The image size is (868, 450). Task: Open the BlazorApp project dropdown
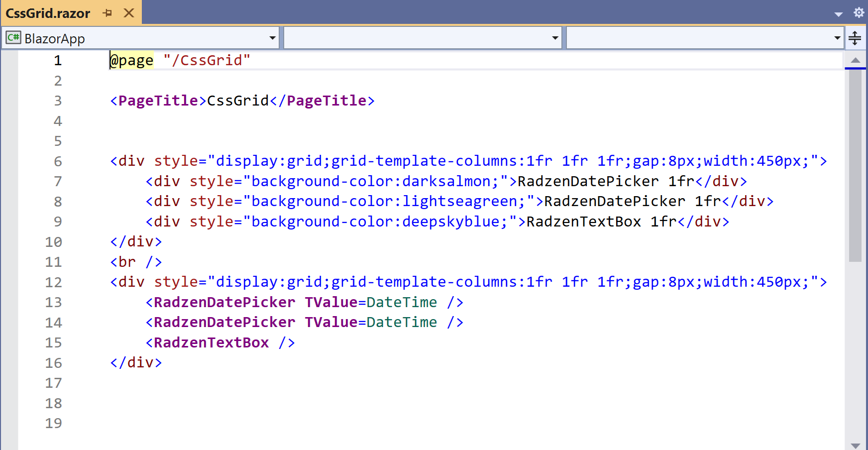[272, 38]
